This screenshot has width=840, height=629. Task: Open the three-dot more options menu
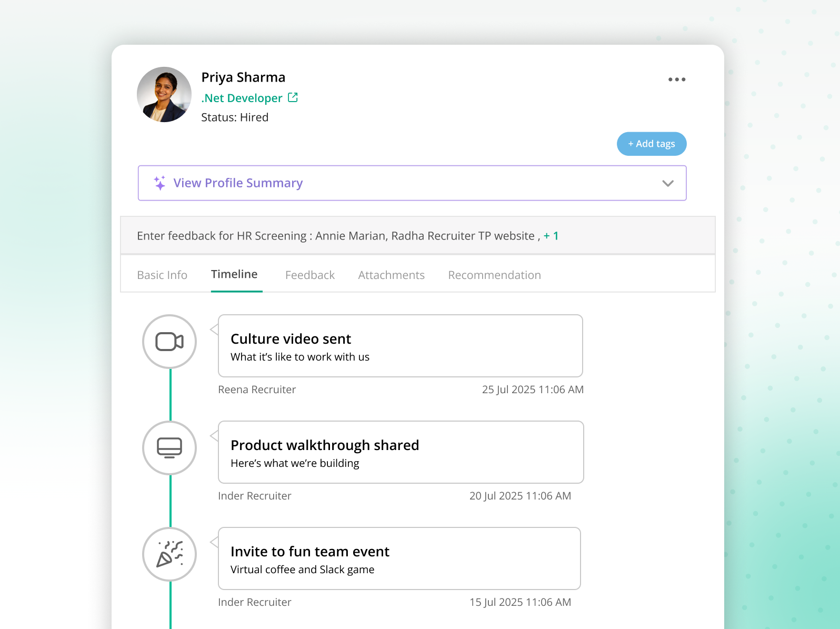coord(676,79)
